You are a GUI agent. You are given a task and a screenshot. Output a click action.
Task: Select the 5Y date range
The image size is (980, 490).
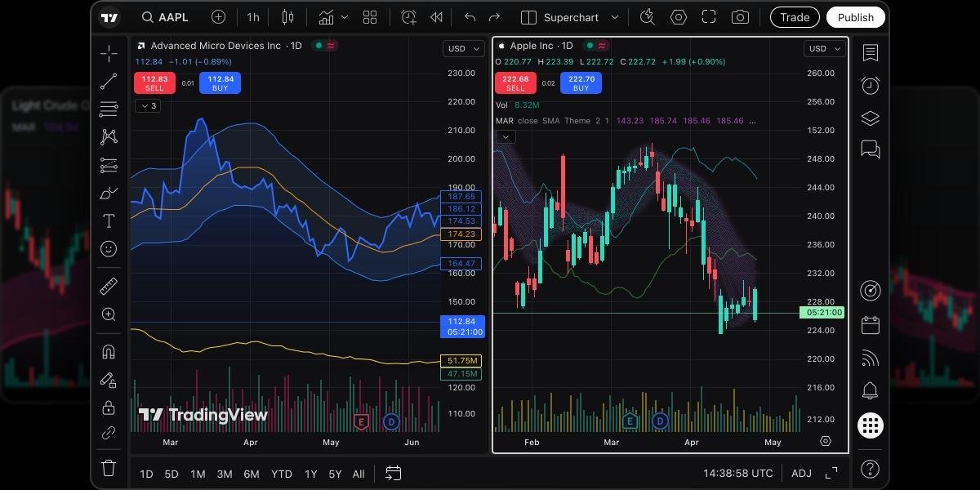coord(335,474)
